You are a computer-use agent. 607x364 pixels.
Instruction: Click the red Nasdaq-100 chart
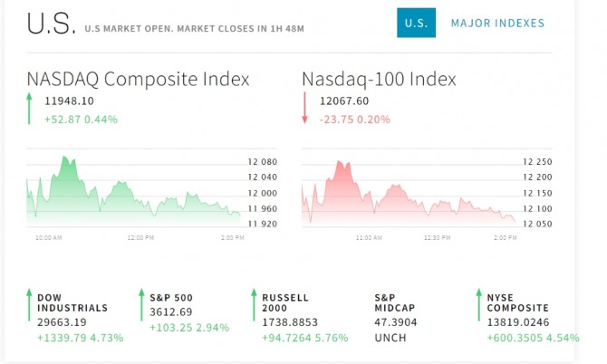tap(408, 195)
